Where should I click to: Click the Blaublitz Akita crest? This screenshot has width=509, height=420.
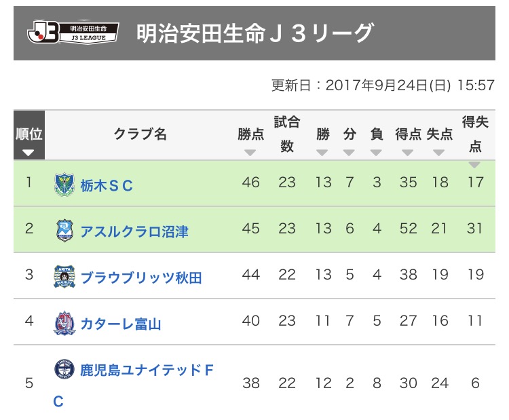click(63, 277)
